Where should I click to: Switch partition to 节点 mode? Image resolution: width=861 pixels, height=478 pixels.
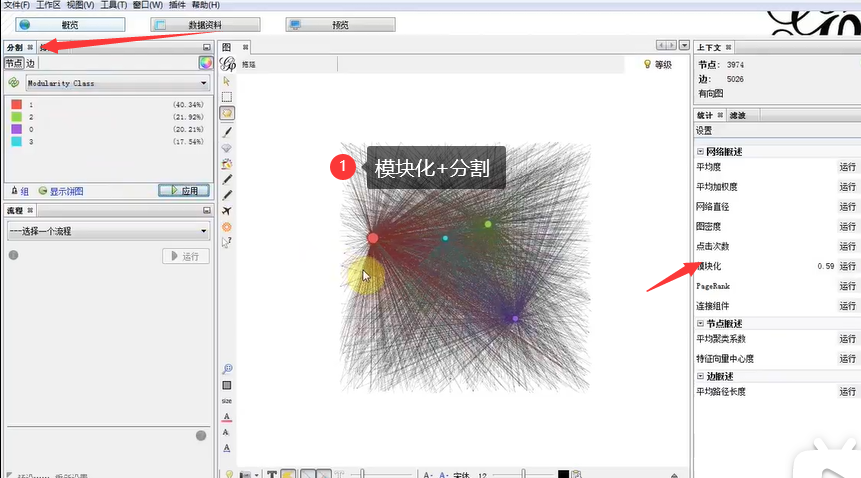(x=14, y=63)
